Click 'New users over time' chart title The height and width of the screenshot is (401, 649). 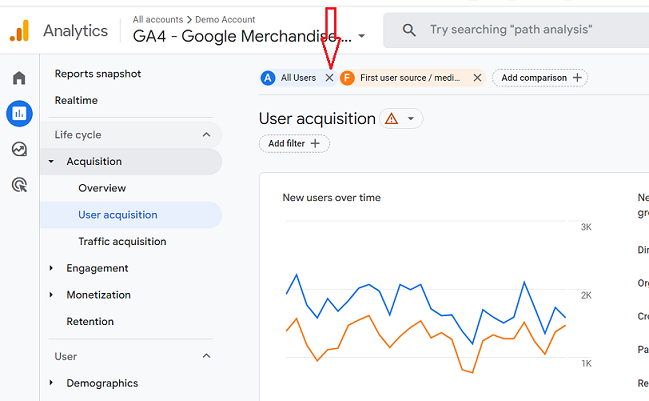coord(332,198)
